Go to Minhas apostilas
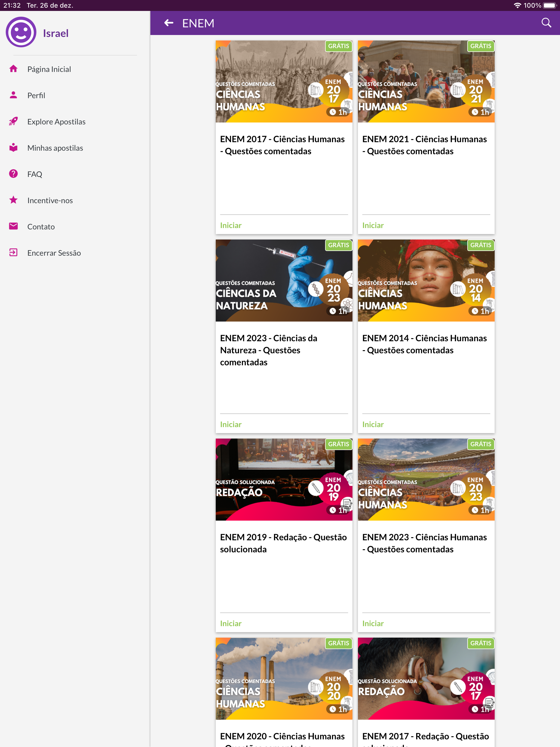The image size is (560, 747). tap(75, 148)
